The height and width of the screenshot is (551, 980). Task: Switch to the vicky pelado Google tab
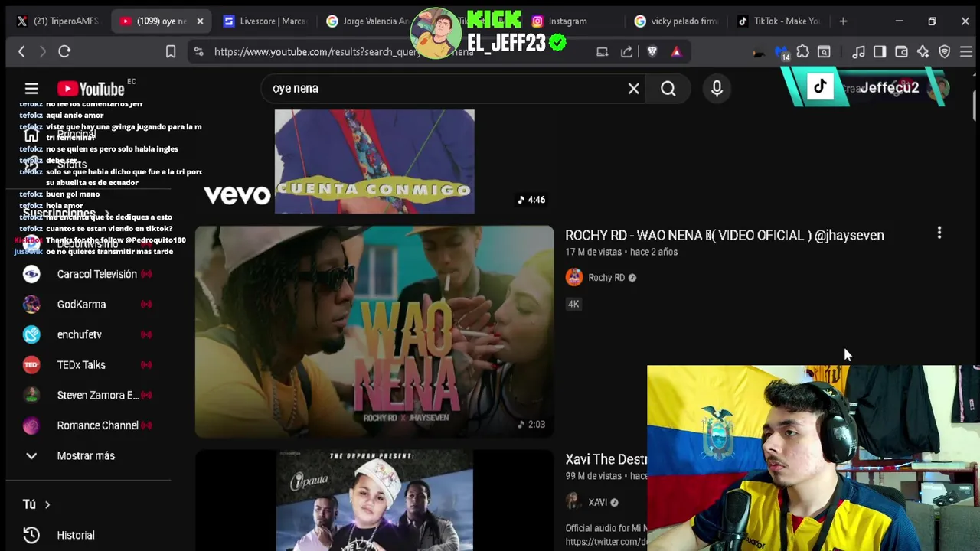coord(676,21)
